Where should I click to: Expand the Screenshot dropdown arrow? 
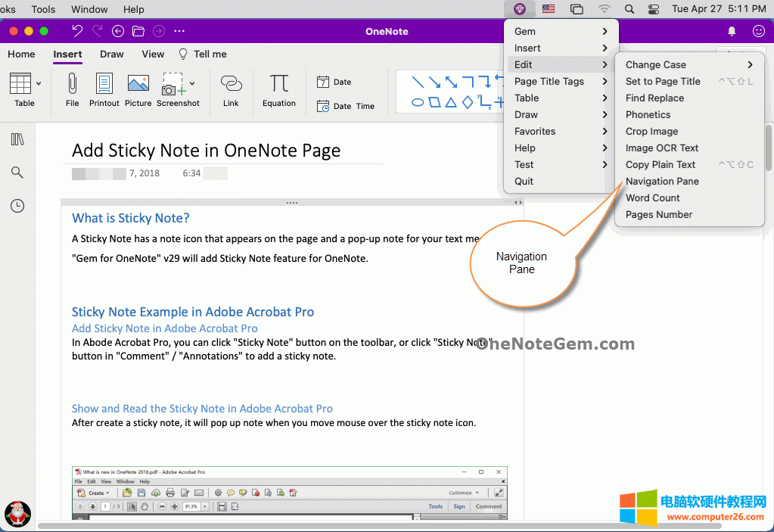point(192,83)
